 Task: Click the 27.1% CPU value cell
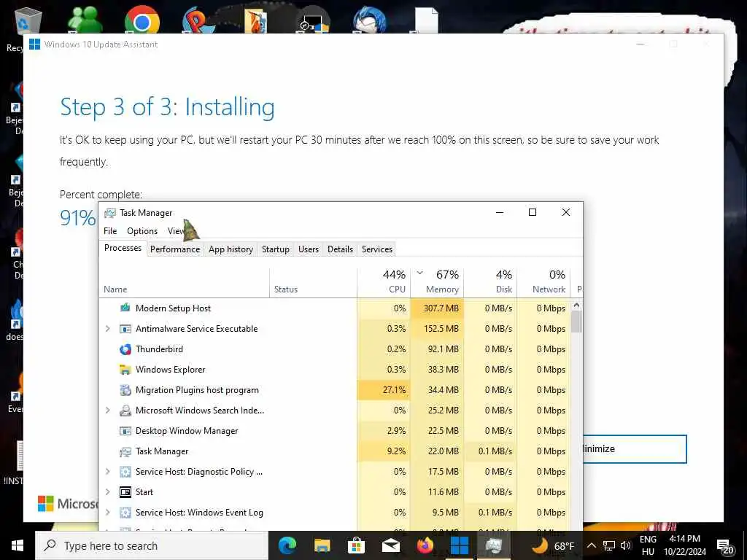pos(384,390)
